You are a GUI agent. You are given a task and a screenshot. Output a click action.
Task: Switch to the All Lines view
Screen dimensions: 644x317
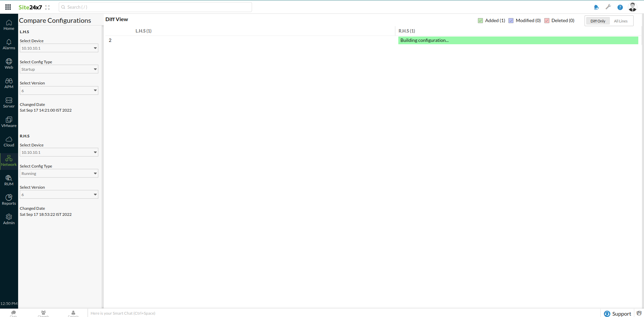[x=621, y=21]
